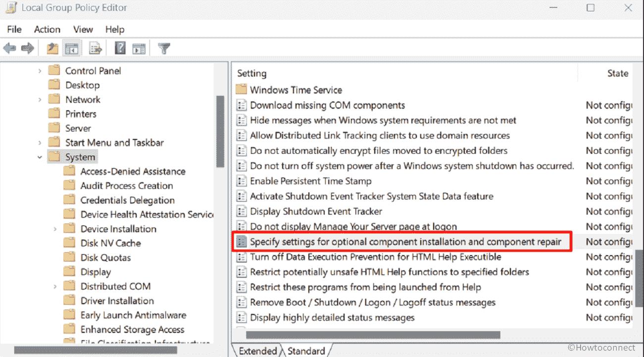Click the Export List toolbar icon
This screenshot has width=644, height=357.
point(96,48)
